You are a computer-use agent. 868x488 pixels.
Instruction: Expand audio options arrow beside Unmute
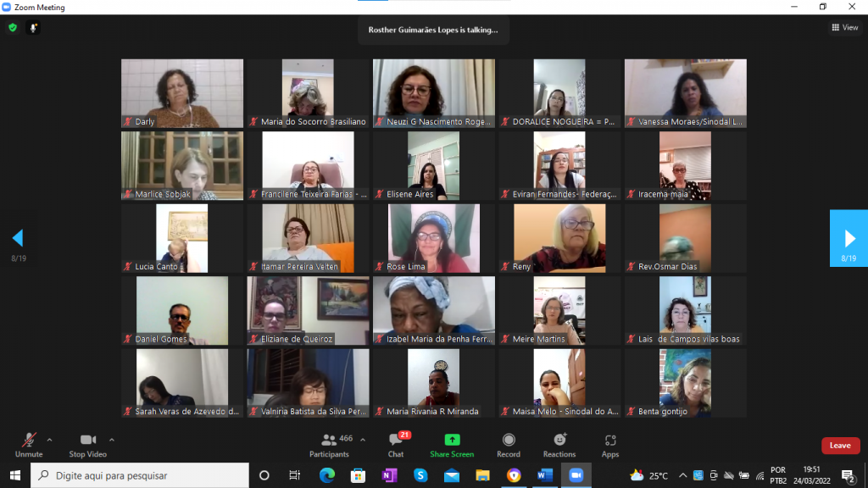49,440
